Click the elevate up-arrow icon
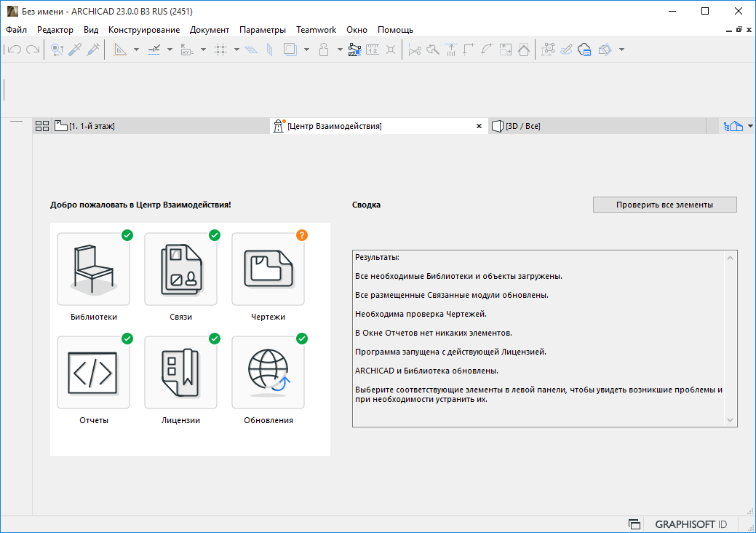The height and width of the screenshot is (533, 756). (x=451, y=50)
